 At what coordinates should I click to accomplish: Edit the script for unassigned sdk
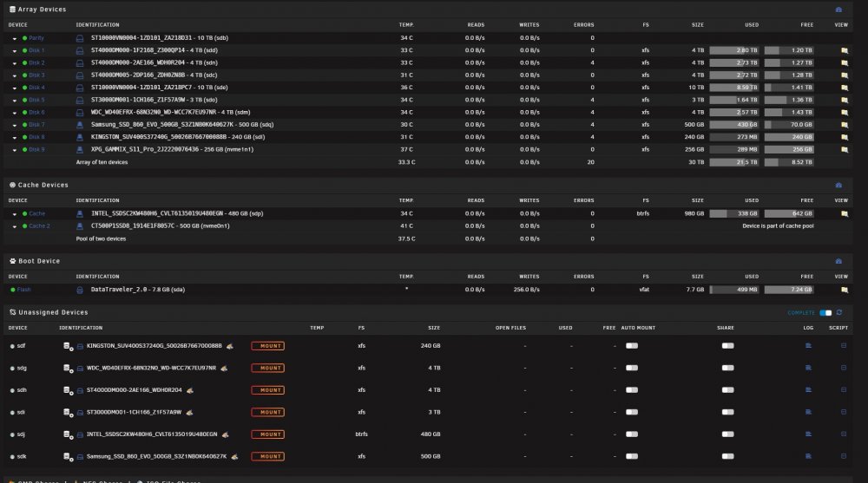pos(844,456)
